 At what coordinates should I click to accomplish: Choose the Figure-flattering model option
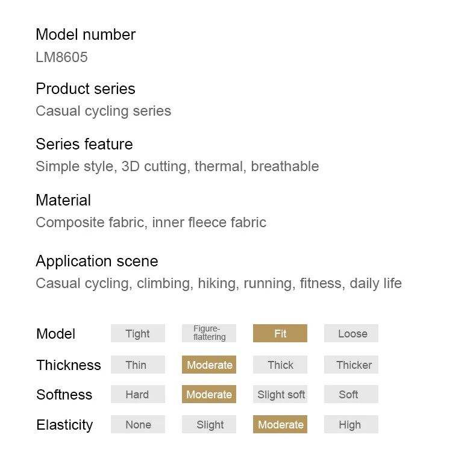(x=209, y=333)
